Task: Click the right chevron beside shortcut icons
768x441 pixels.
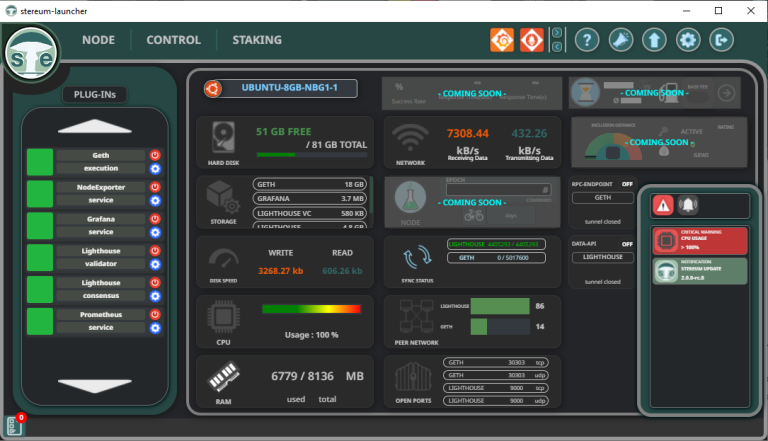Action: 557,33
